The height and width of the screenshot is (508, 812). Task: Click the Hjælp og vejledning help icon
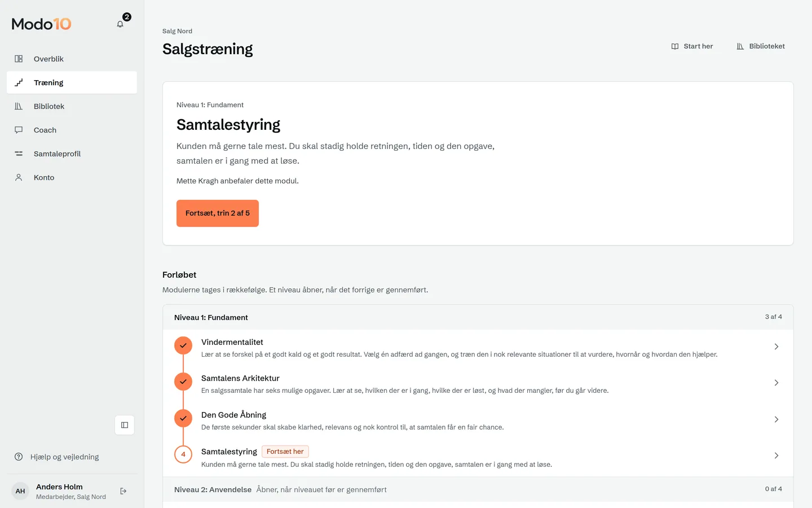click(x=19, y=457)
